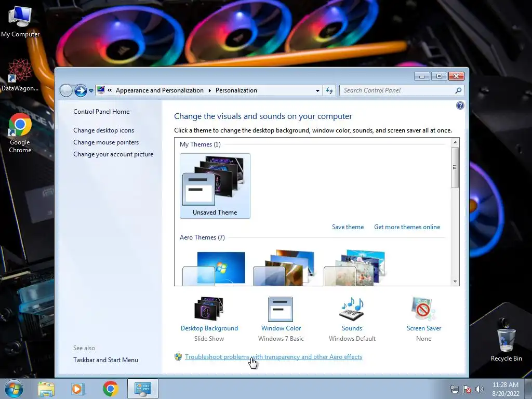Click the Save theme link
Screen dimensions: 532x399
tap(348, 227)
